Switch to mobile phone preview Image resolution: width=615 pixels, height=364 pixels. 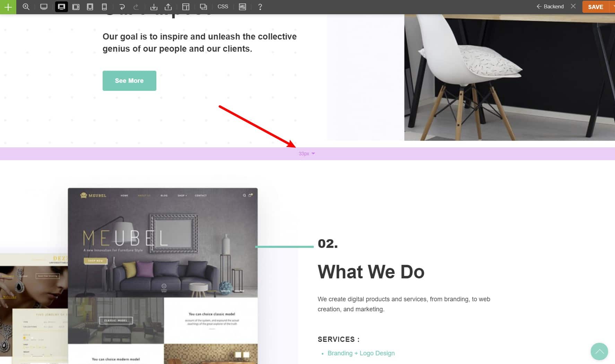pos(104,7)
